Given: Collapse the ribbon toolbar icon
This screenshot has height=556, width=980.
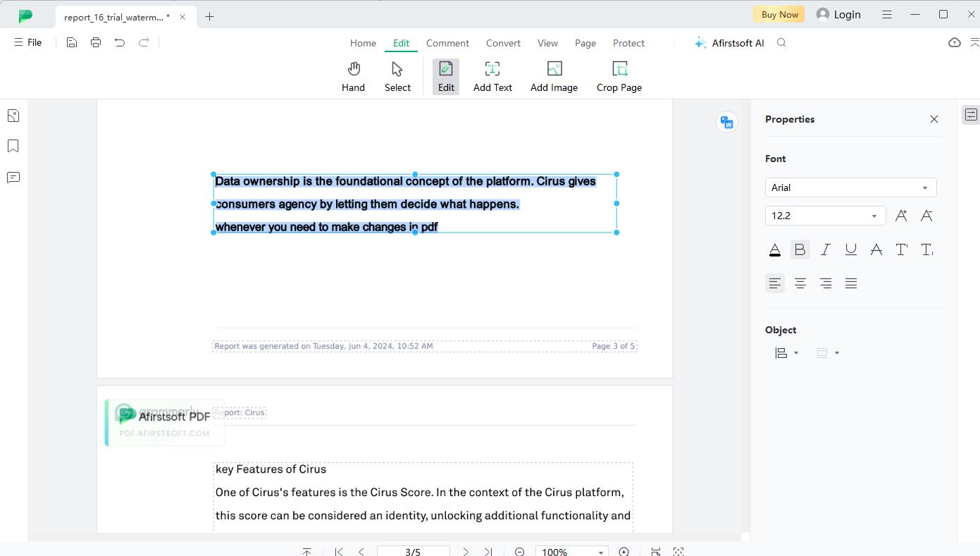Looking at the screenshot, I should (974, 42).
